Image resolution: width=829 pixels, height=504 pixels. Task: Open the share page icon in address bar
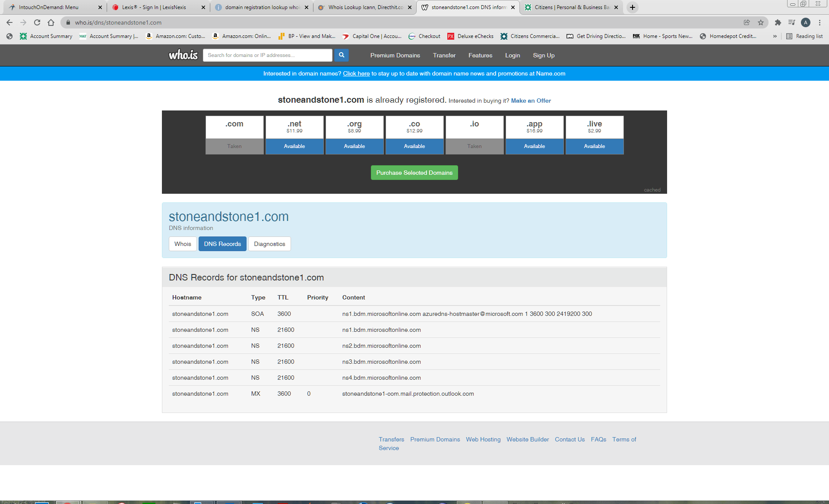[x=747, y=22]
